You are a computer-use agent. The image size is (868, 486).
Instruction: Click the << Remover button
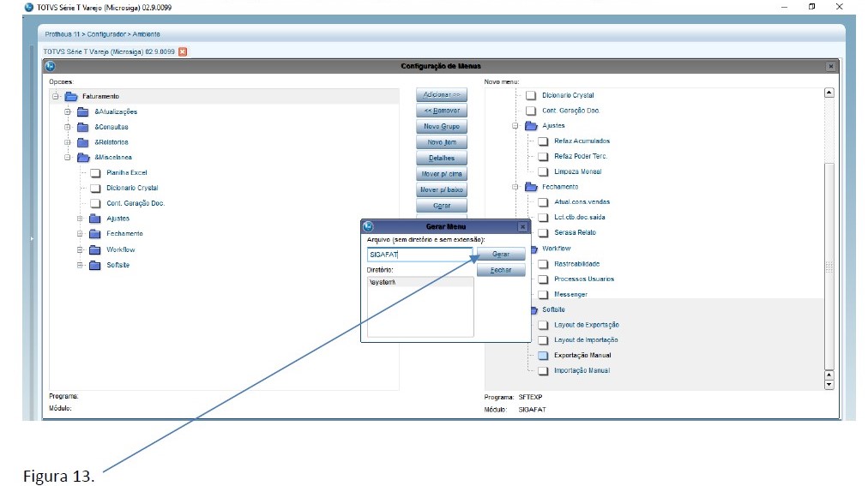point(441,111)
